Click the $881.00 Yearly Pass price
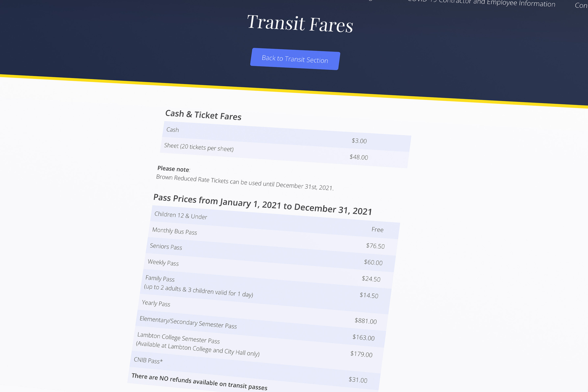Image resolution: width=588 pixels, height=392 pixels. coord(366,321)
